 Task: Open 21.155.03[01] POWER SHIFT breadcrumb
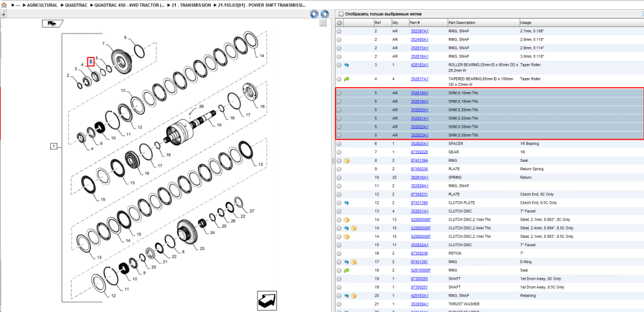pos(262,5)
